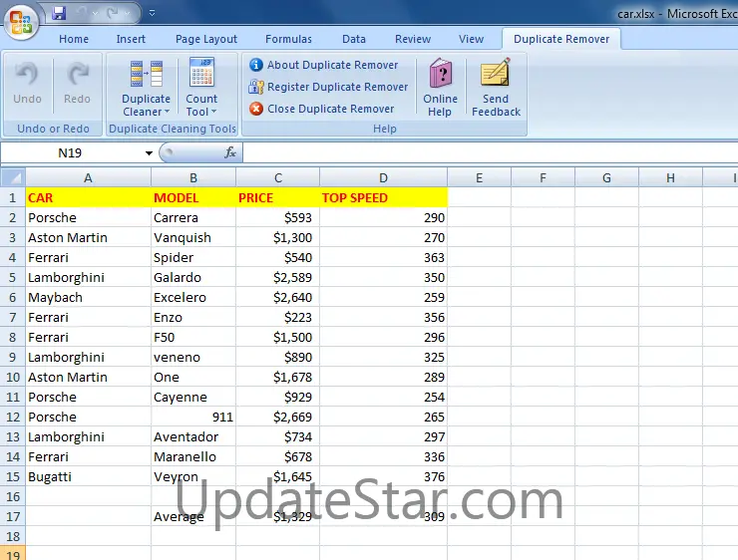Select column D header
Screen dimensions: 738x560
pos(384,178)
